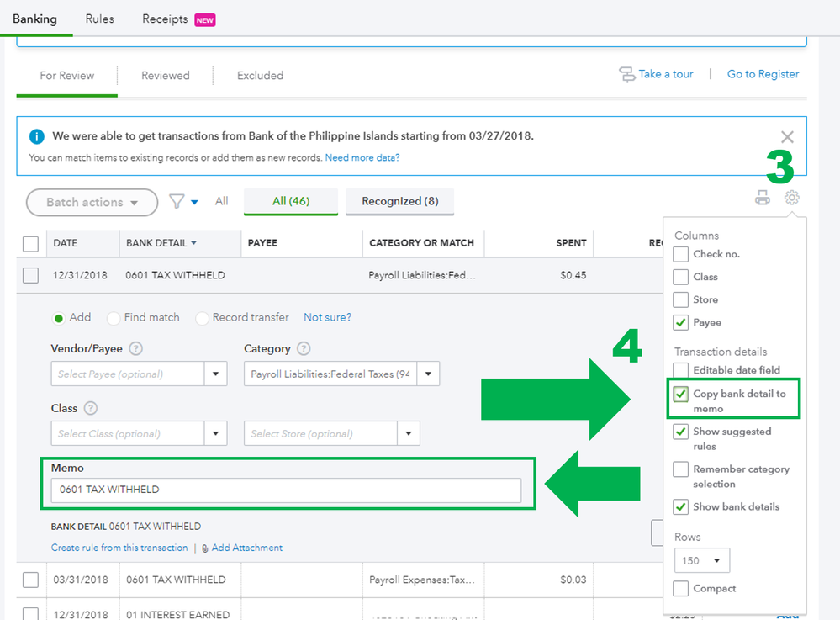Click the SPENT column header
Screen dimensions: 840x620
(x=571, y=243)
